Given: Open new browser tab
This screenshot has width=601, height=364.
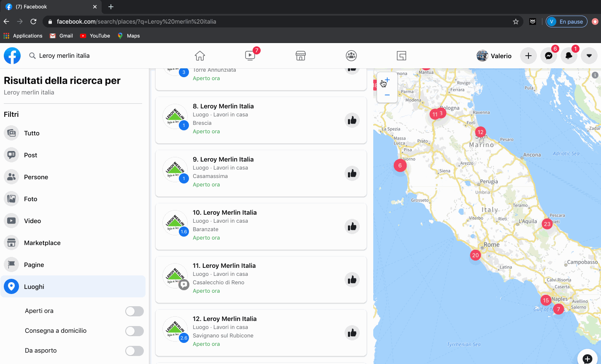Looking at the screenshot, I should [x=111, y=7].
